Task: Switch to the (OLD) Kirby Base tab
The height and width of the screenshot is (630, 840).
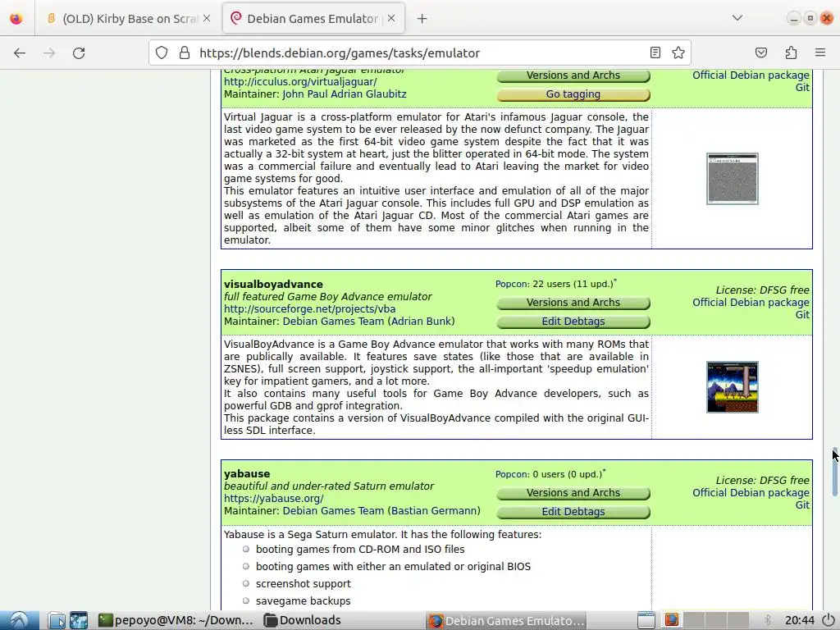Action: pos(127,19)
